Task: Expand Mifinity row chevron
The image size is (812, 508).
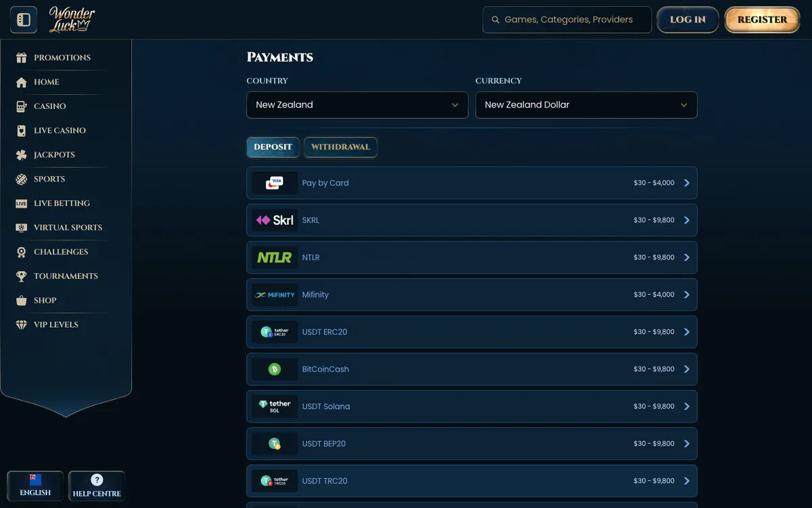Action: [x=687, y=295]
